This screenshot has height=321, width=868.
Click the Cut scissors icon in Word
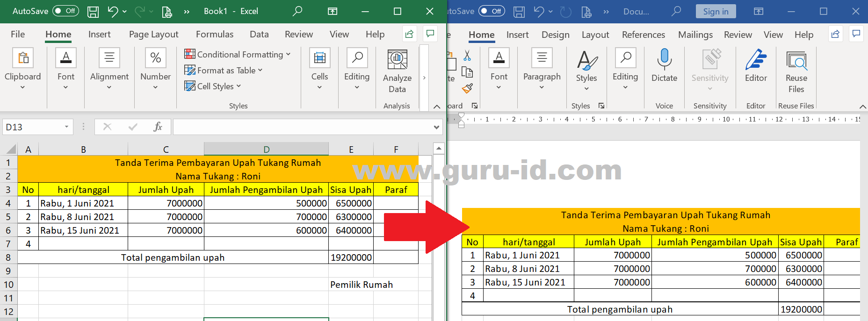(467, 56)
